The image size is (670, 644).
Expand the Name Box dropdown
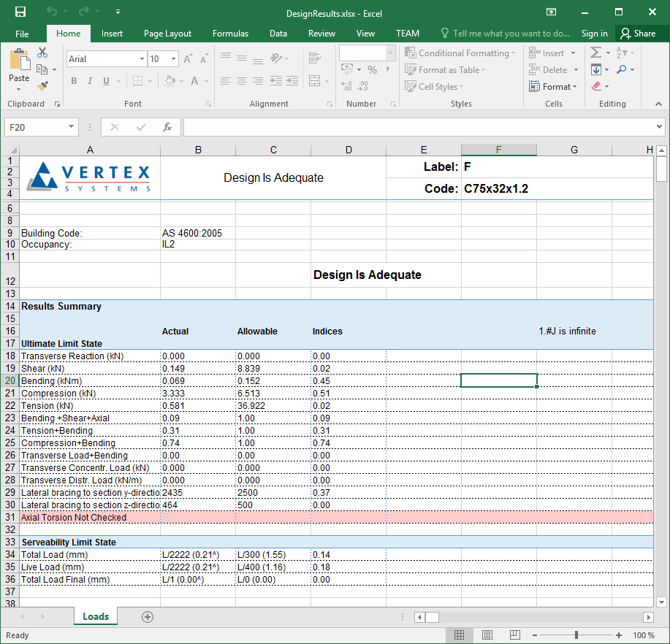coord(71,127)
